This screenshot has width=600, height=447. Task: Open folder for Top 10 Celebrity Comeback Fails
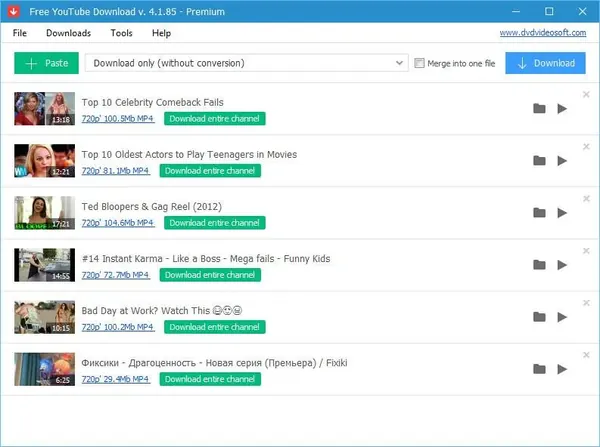coord(539,109)
